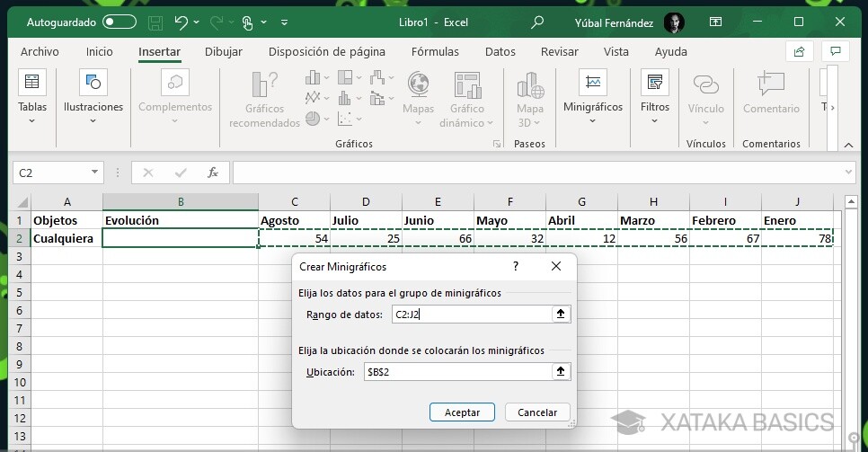Collapse the ribbon
The image size is (868, 452).
click(x=848, y=145)
